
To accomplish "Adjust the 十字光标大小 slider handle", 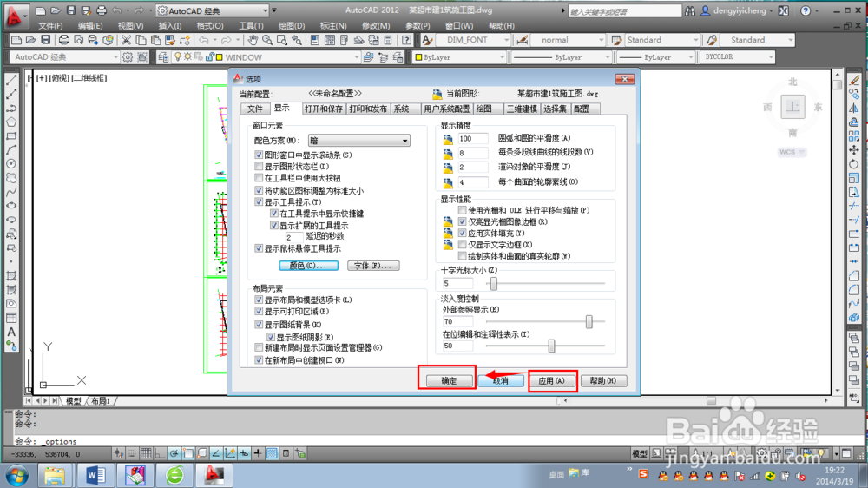I will [494, 284].
